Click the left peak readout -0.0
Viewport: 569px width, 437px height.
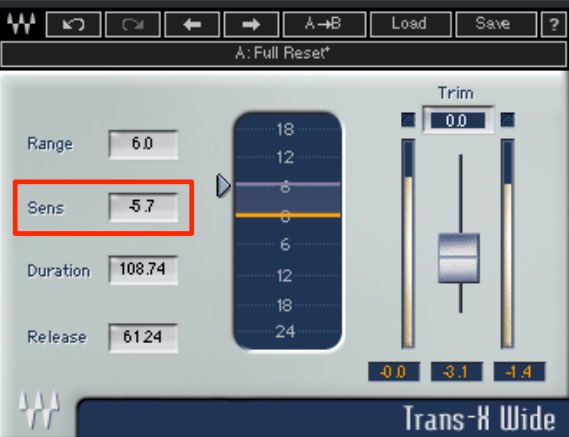394,372
